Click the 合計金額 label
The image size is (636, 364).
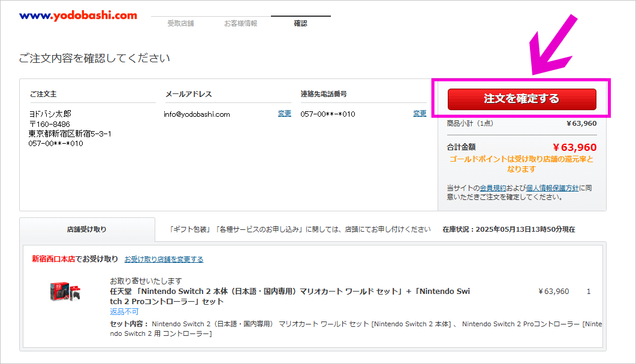click(x=461, y=147)
